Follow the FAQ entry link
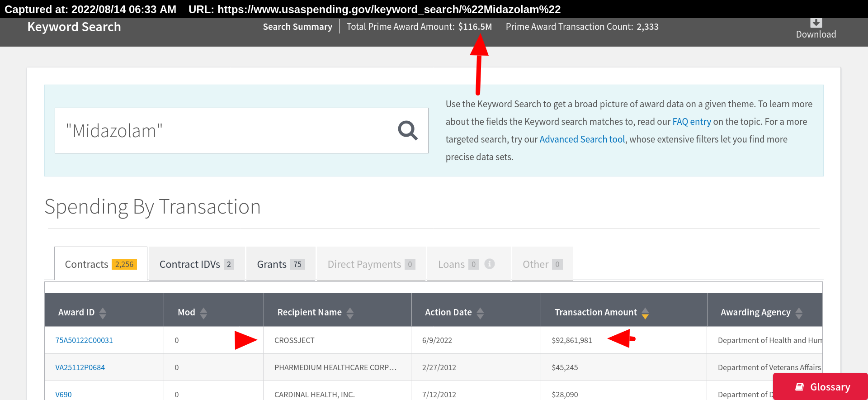 [692, 122]
